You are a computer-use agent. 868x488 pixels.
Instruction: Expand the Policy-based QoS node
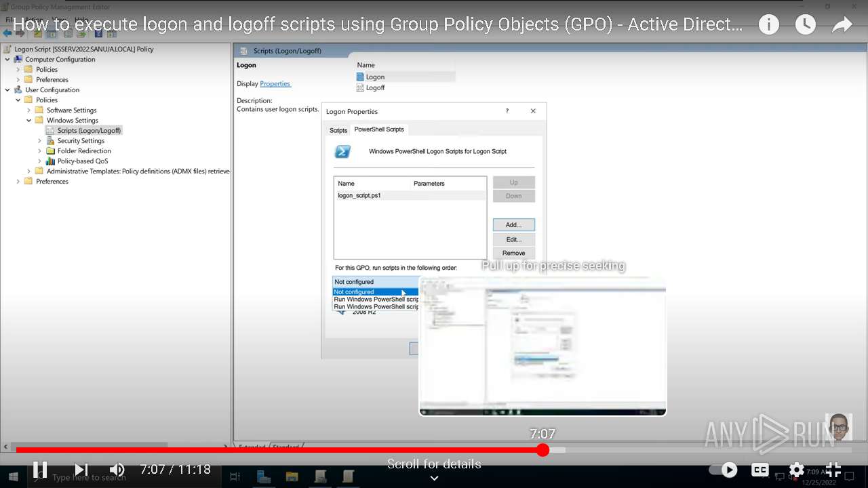pyautogui.click(x=40, y=161)
